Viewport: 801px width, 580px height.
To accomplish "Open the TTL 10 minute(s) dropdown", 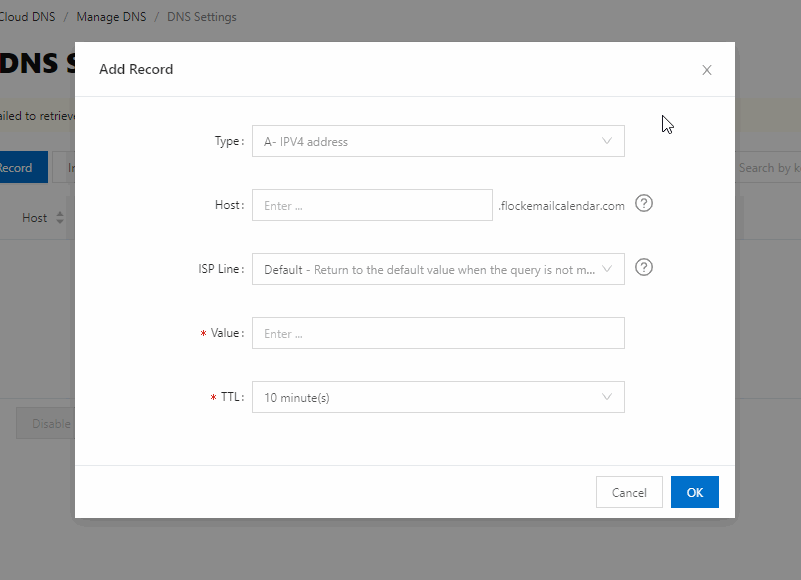I will [x=438, y=397].
